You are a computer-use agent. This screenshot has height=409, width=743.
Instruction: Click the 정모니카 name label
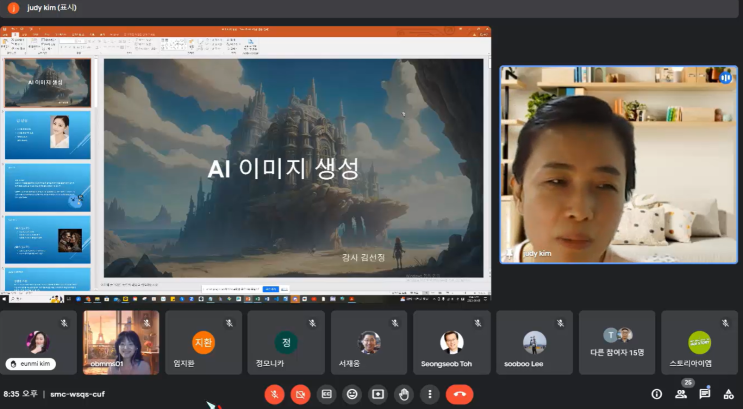point(270,364)
